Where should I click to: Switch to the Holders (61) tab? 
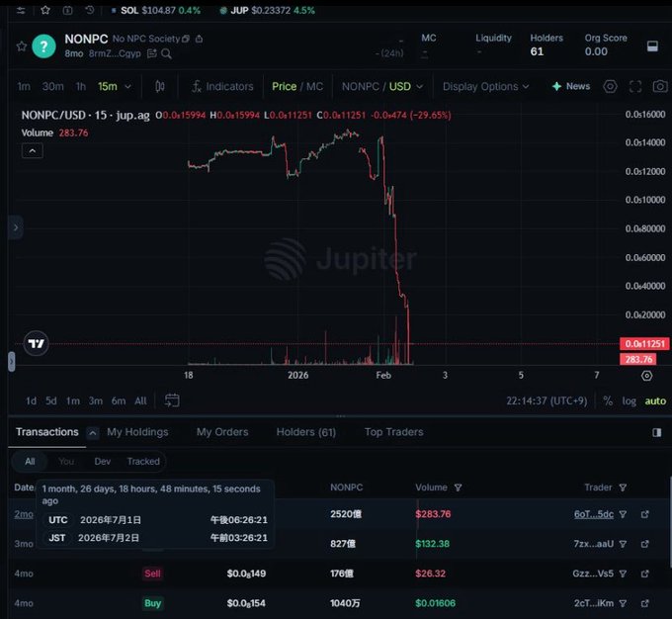point(306,432)
